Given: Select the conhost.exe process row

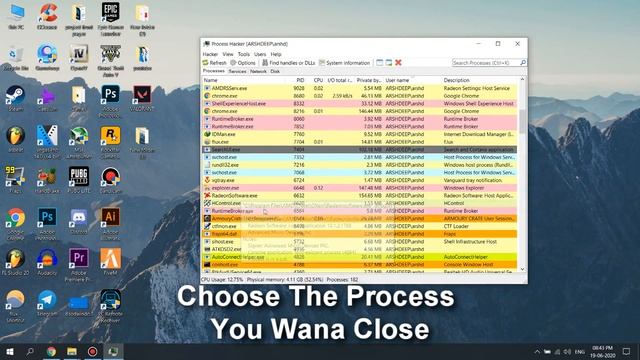Looking at the screenshot, I should tap(360, 265).
